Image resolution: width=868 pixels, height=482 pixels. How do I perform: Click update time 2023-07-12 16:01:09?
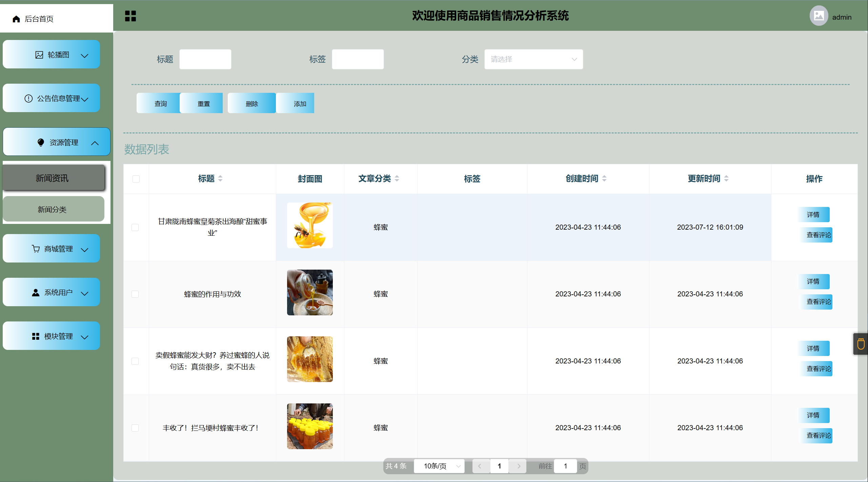(710, 227)
